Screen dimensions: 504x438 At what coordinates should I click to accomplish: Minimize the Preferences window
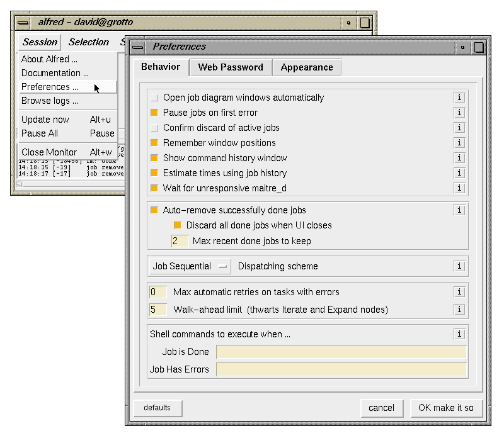click(462, 47)
